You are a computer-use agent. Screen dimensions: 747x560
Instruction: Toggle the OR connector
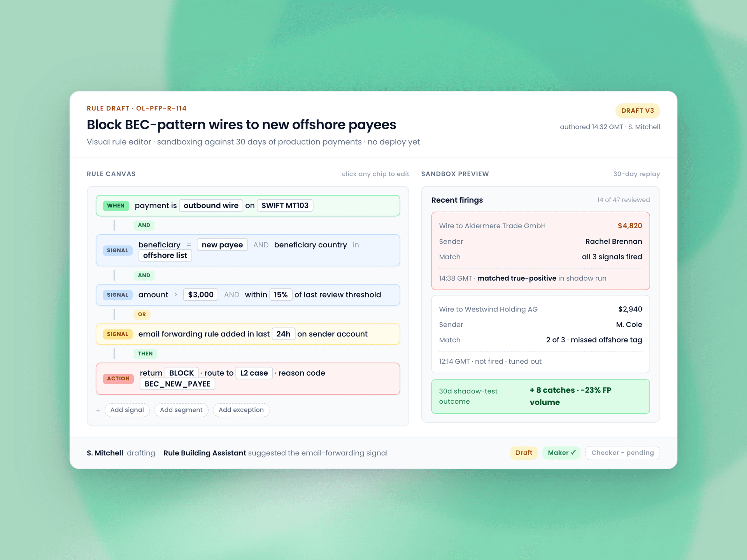coord(142,315)
